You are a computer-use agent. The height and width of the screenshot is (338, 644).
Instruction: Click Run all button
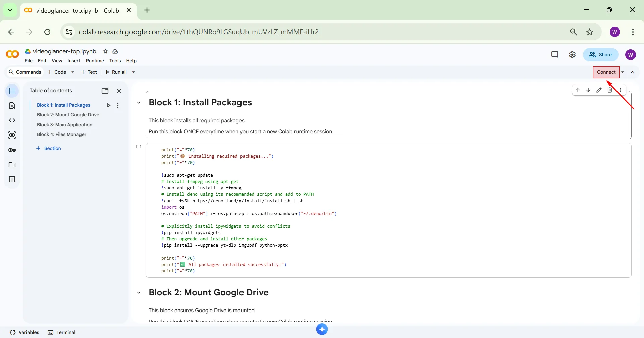click(x=116, y=72)
